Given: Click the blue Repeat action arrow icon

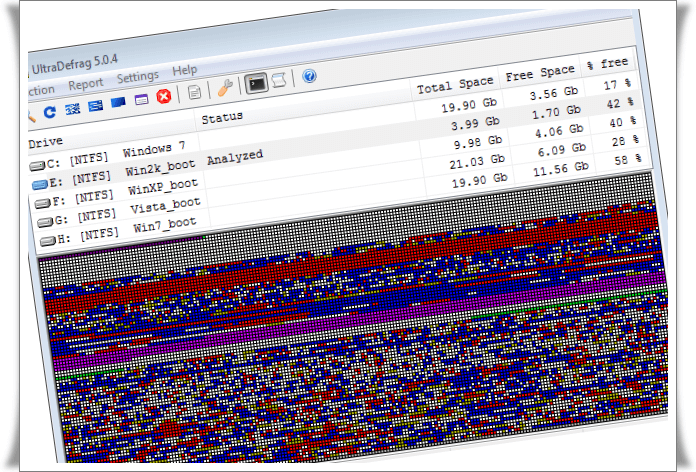Looking at the screenshot, I should pyautogui.click(x=50, y=112).
